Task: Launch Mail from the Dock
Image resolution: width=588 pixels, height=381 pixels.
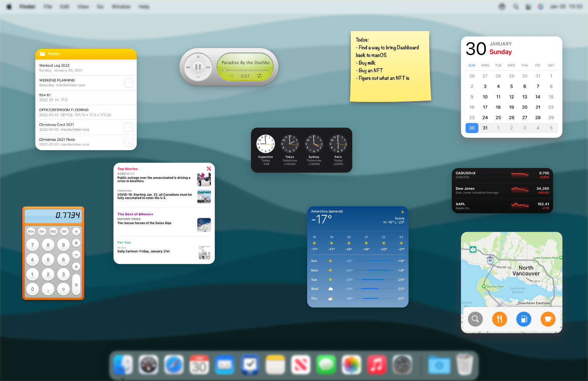Action: [224, 365]
